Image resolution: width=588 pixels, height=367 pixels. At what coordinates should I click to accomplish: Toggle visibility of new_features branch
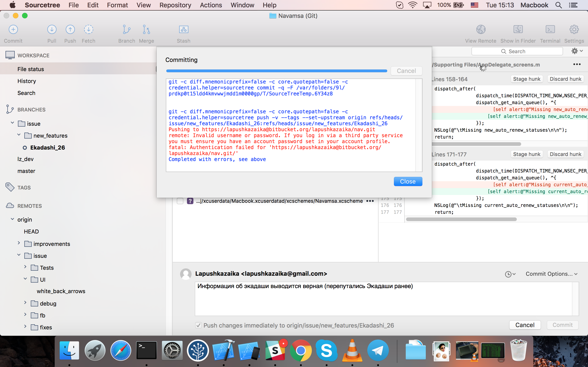click(x=19, y=136)
